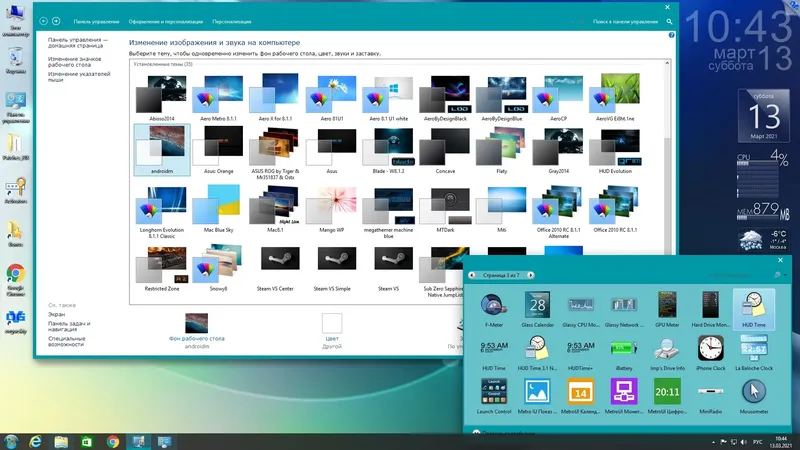The image size is (800, 450).
Task: Open the gadget search dropdown arrow
Action: coord(785,275)
